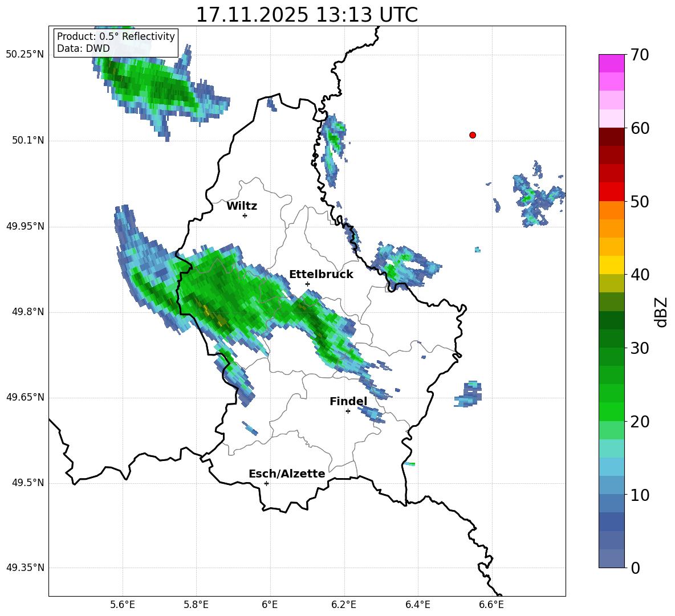
Task: Click the 49.65°N latitude label
Action: tap(25, 397)
